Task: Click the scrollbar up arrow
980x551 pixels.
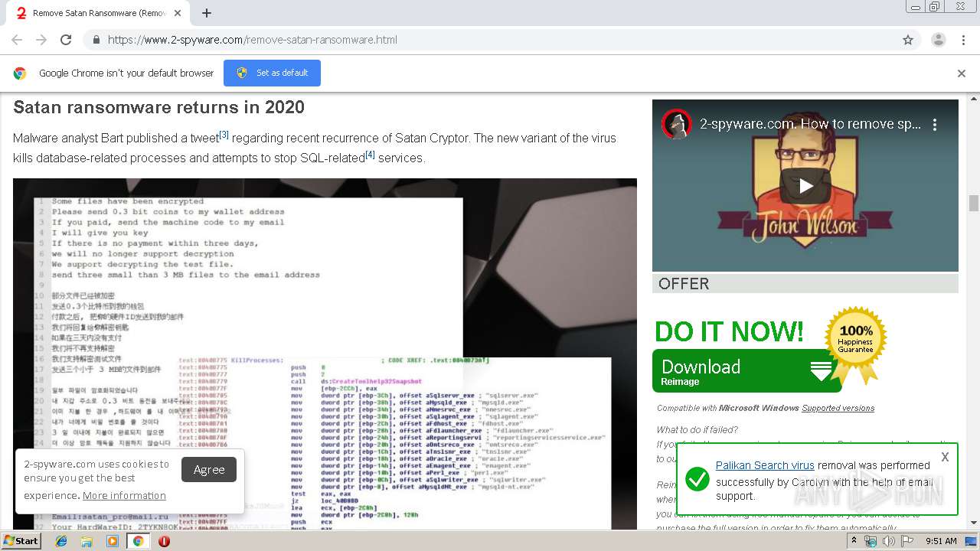Action: [x=974, y=99]
